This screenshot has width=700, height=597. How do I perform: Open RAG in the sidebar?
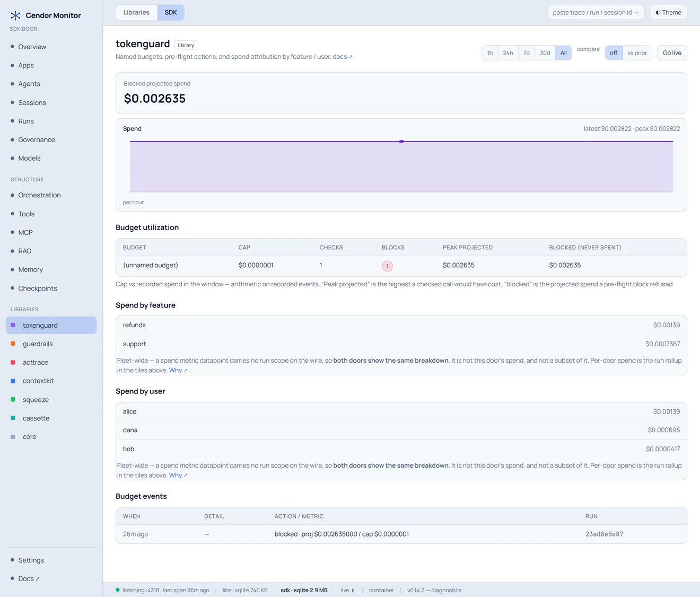point(51,251)
